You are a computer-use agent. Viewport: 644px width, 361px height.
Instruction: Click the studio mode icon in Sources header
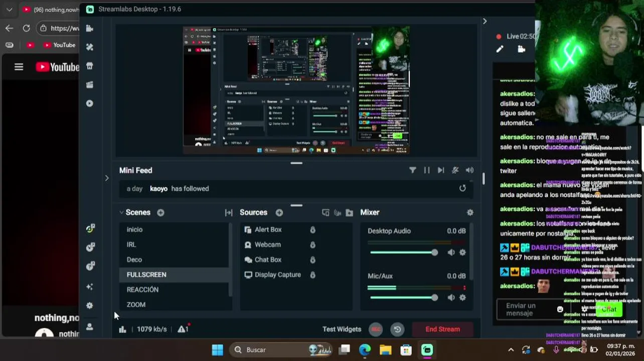[x=326, y=213]
